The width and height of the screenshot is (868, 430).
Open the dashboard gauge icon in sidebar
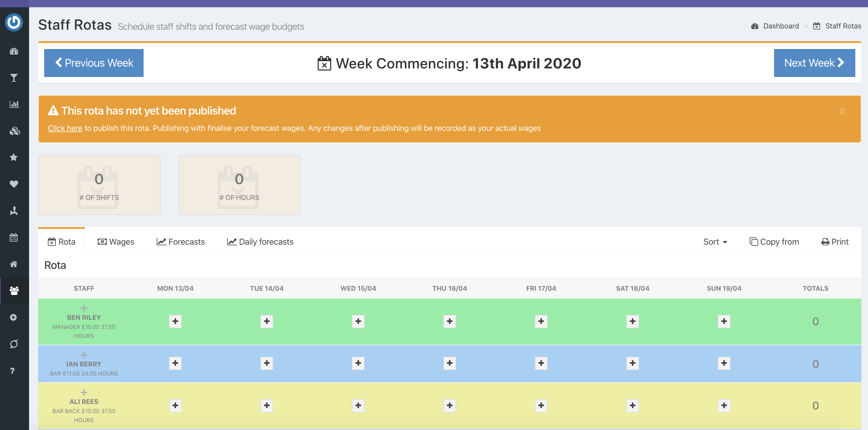click(x=14, y=51)
